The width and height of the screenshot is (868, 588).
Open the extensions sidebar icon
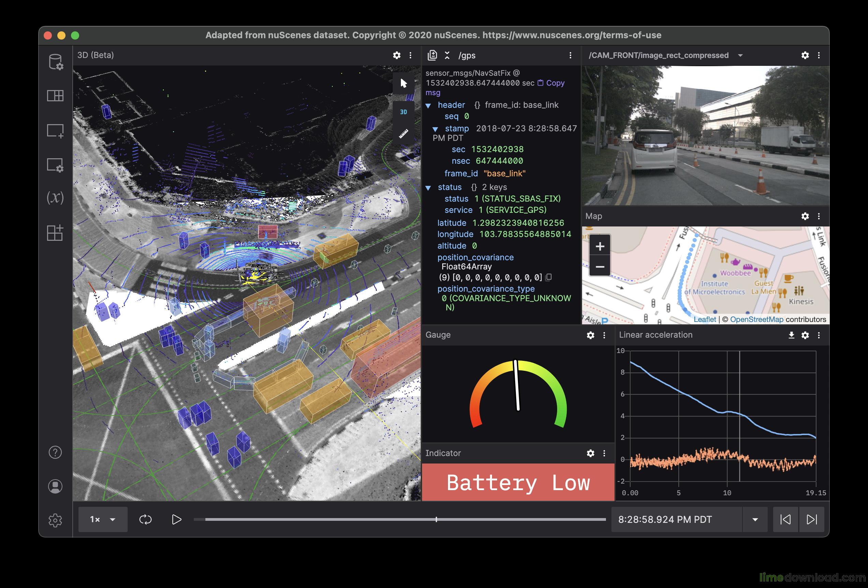55,233
